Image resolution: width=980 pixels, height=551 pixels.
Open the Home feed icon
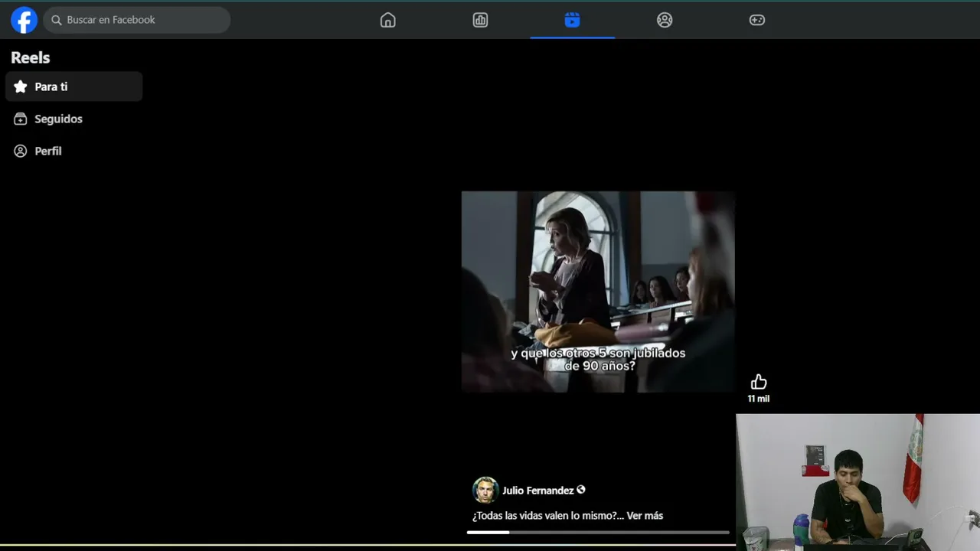388,20
